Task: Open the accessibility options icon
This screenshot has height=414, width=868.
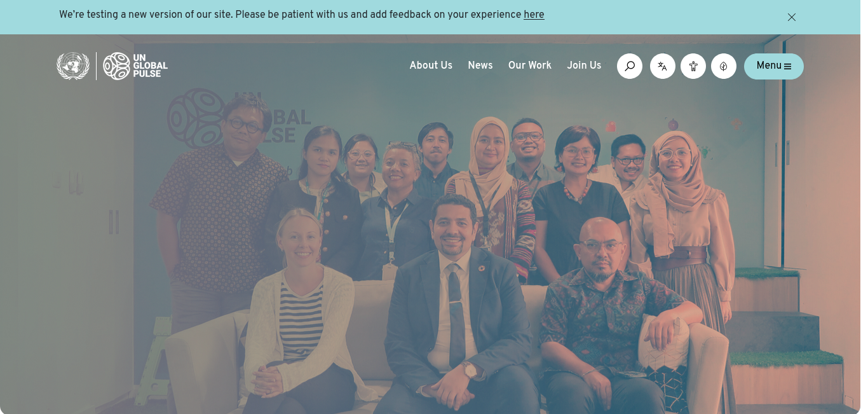Action: (x=693, y=66)
